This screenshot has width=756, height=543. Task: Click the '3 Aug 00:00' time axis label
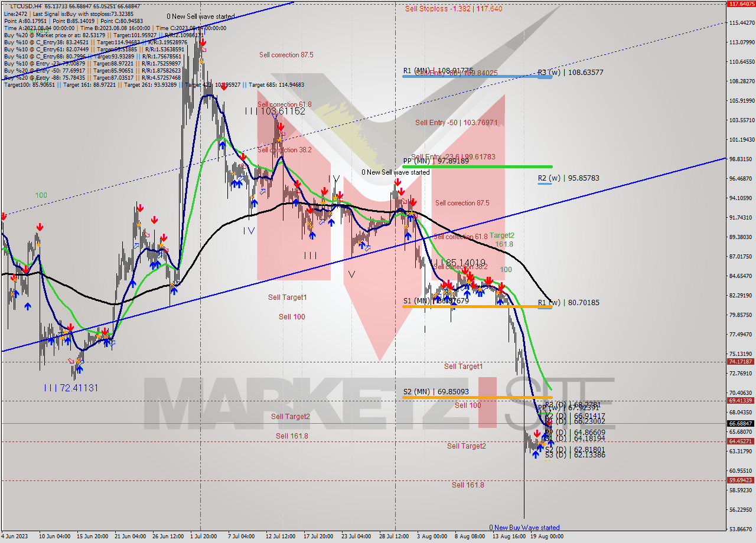tap(432, 537)
